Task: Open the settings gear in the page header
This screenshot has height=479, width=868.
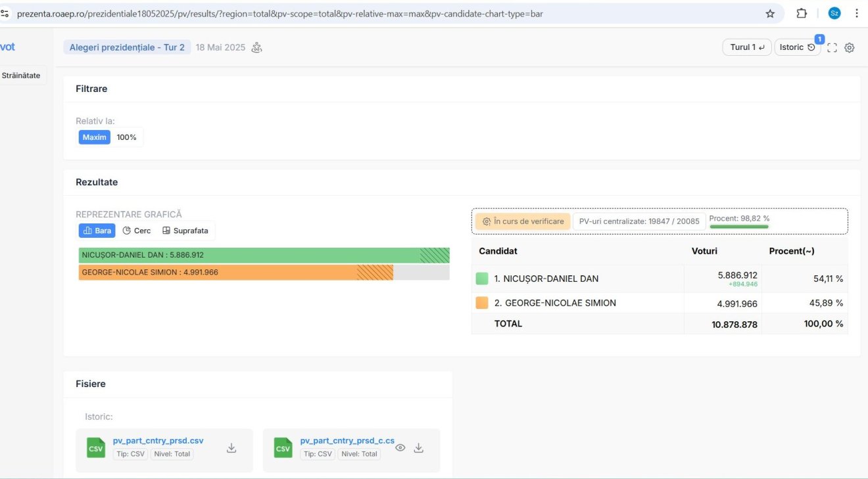Action: point(849,47)
